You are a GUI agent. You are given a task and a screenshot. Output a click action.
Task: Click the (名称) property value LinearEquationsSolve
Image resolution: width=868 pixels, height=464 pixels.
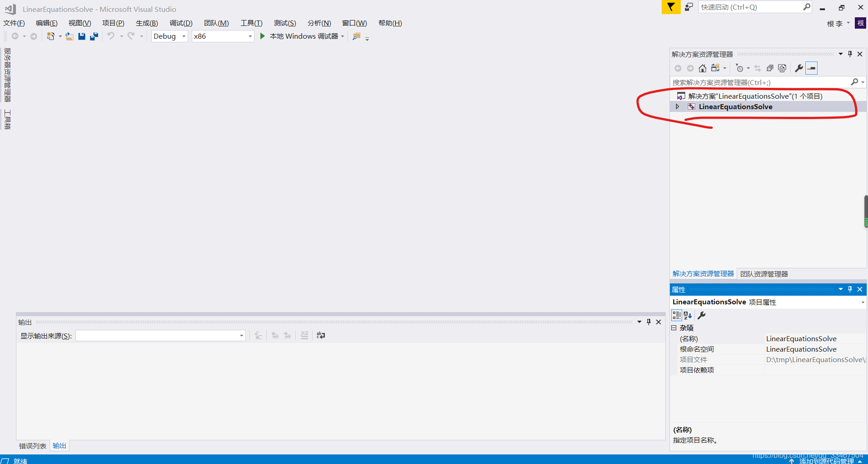point(801,338)
